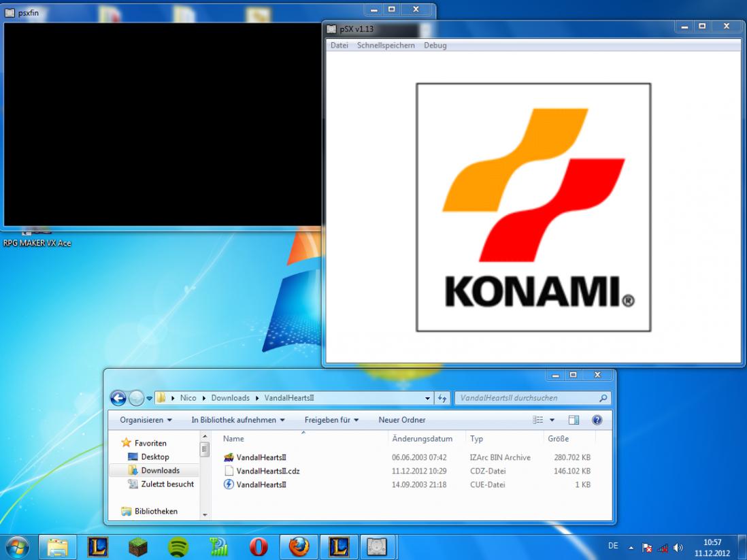Navigate to Nico in the address breadcrumb
Screen dimensions: 747x560
(188, 398)
